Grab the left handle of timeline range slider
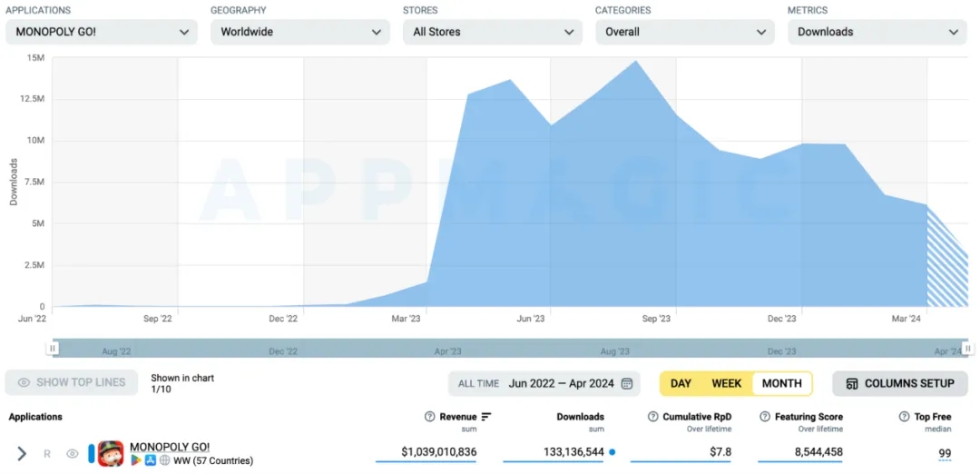The width and height of the screenshot is (980, 474). [54, 349]
